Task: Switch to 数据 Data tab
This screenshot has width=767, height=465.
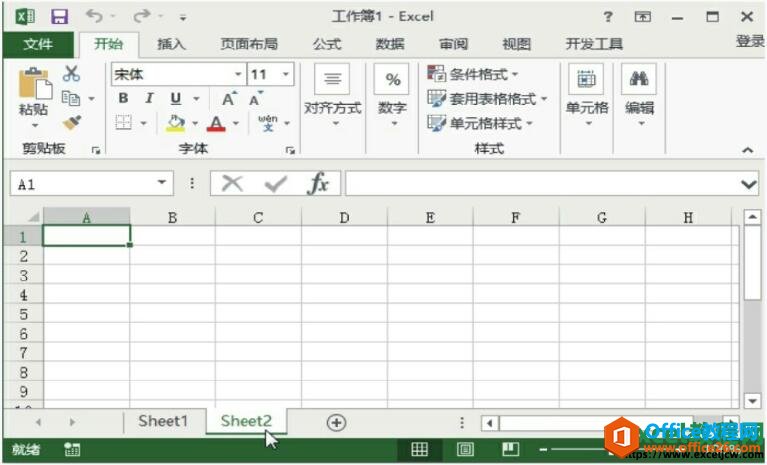Action: coord(390,44)
